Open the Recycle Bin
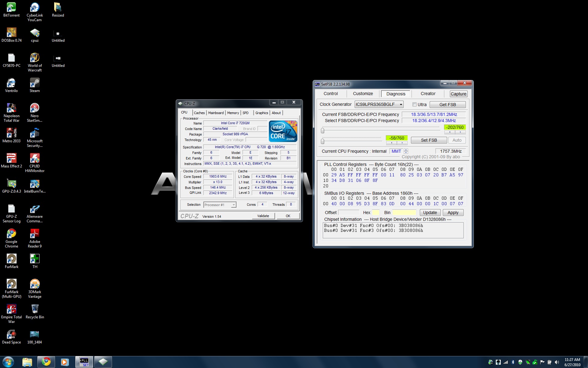The width and height of the screenshot is (588, 368). coord(35,312)
